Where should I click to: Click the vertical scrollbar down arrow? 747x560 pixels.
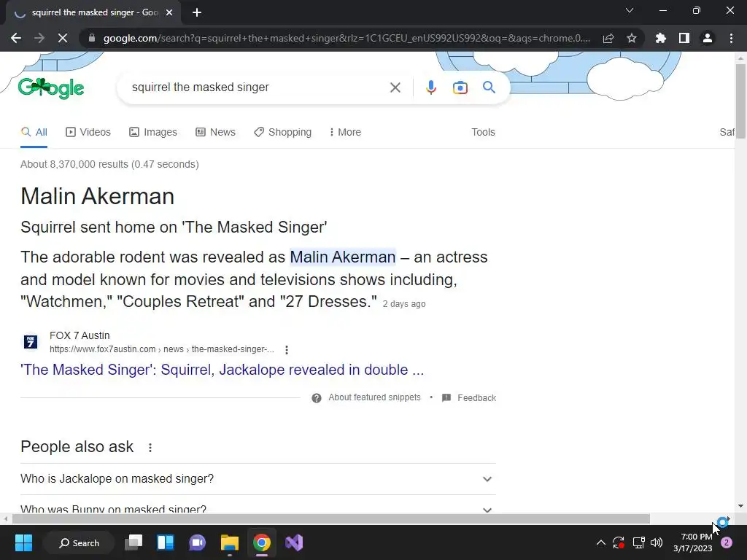pyautogui.click(x=740, y=507)
